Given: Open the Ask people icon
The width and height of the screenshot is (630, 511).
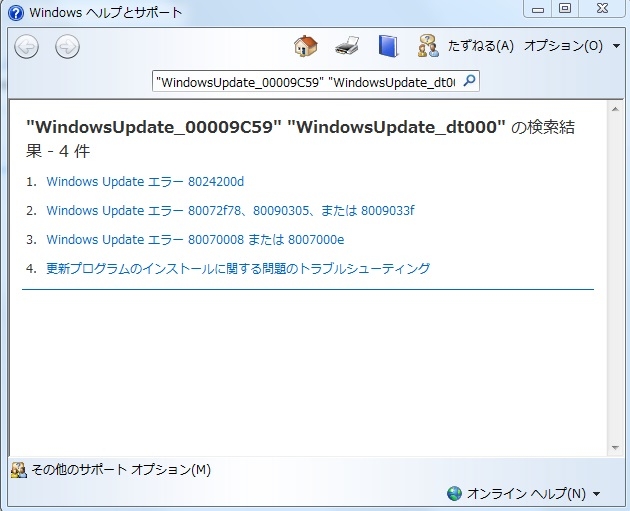Looking at the screenshot, I should coord(428,46).
